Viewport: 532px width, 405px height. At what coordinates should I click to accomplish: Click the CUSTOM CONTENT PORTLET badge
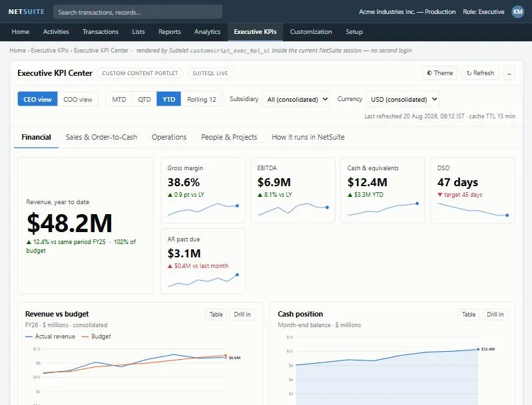pyautogui.click(x=140, y=73)
